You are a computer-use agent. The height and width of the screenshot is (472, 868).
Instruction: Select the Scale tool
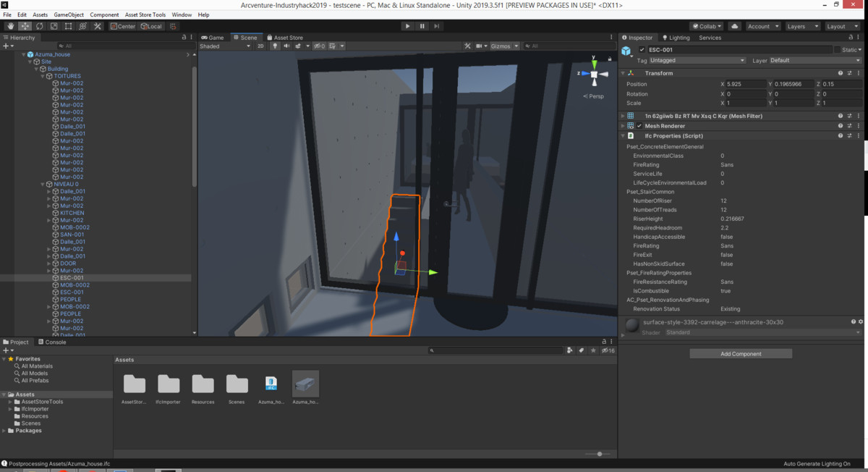[x=54, y=26]
